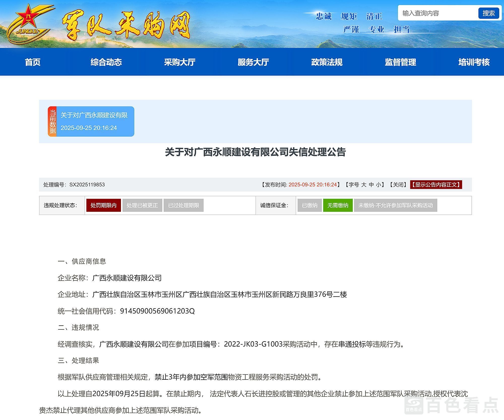
Task: Click the green 无需缴纳 tag
Action: pyautogui.click(x=338, y=205)
